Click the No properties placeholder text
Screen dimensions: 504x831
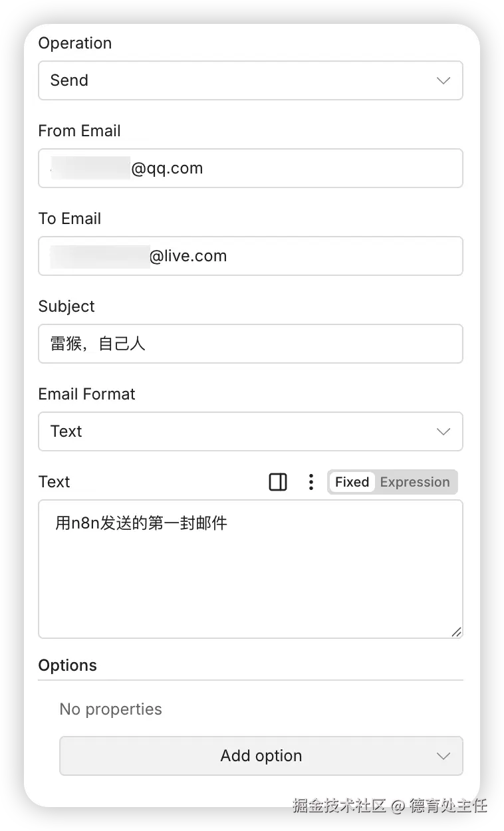coord(111,709)
